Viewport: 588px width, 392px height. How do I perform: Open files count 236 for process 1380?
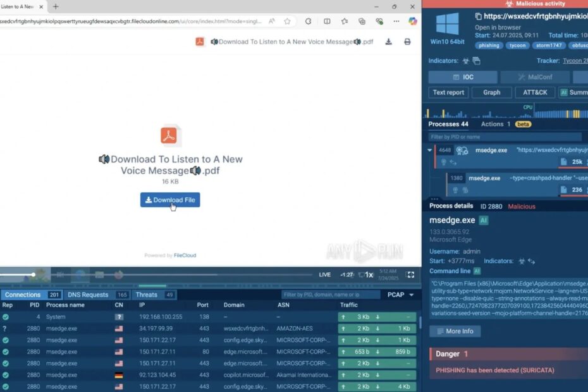(x=572, y=190)
